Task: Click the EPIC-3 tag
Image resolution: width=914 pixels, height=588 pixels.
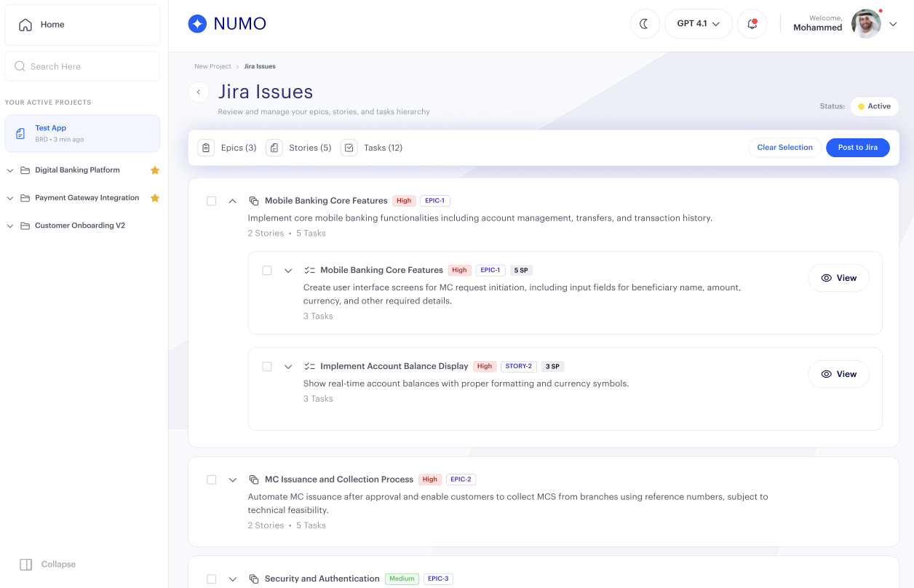Action: (438, 579)
